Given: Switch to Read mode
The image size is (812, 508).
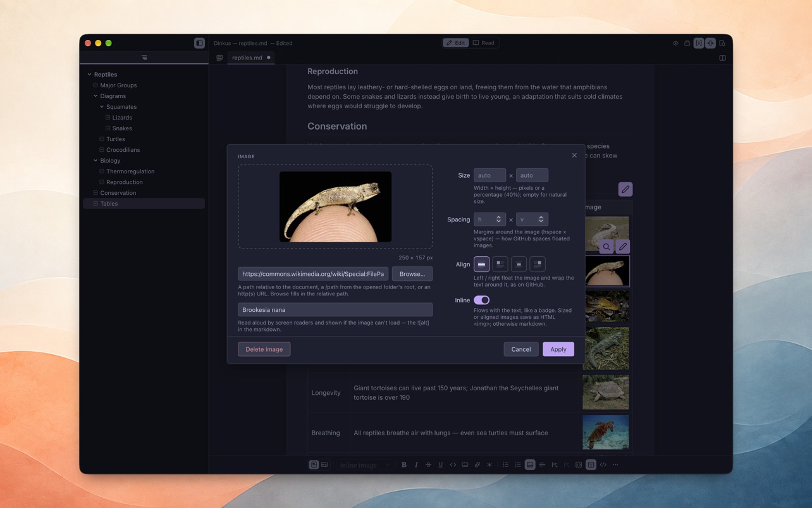Looking at the screenshot, I should 484,43.
